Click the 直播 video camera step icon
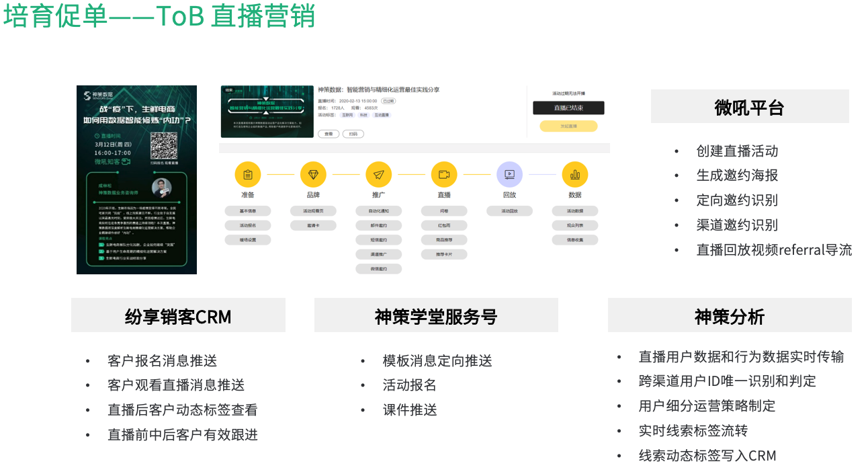 [444, 174]
